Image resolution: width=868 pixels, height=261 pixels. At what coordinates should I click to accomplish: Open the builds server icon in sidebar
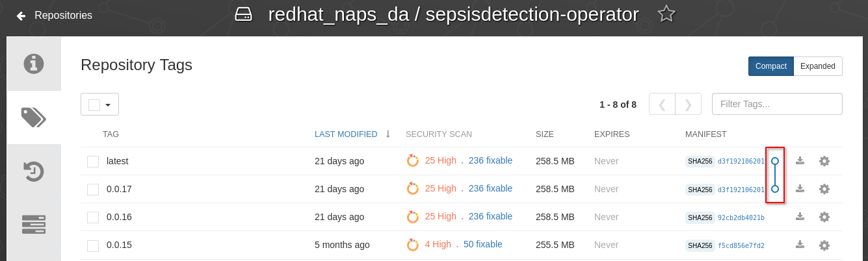(34, 224)
